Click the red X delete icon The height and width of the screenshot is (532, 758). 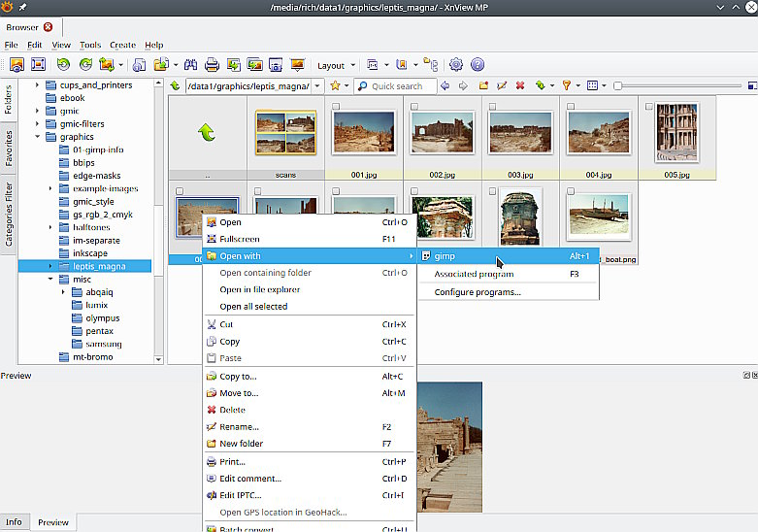pos(520,86)
